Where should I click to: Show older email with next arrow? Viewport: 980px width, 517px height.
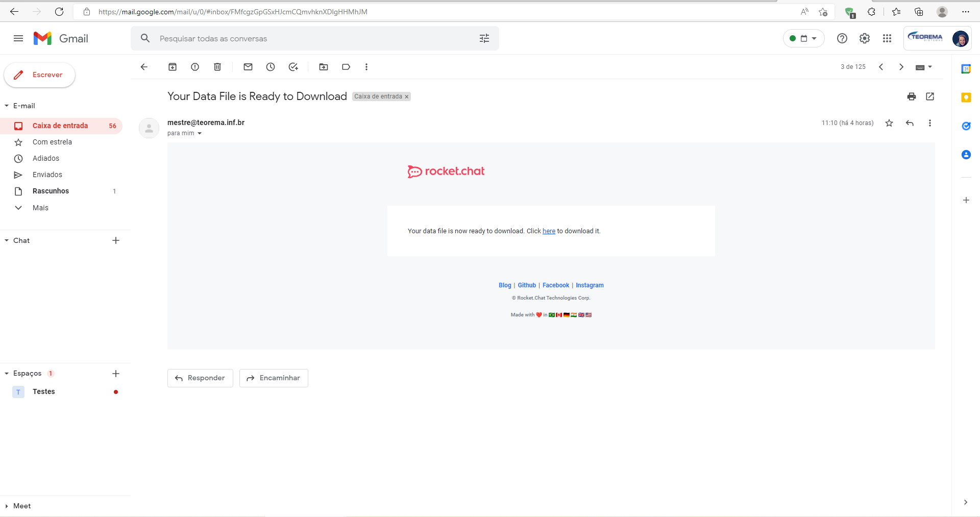901,67
